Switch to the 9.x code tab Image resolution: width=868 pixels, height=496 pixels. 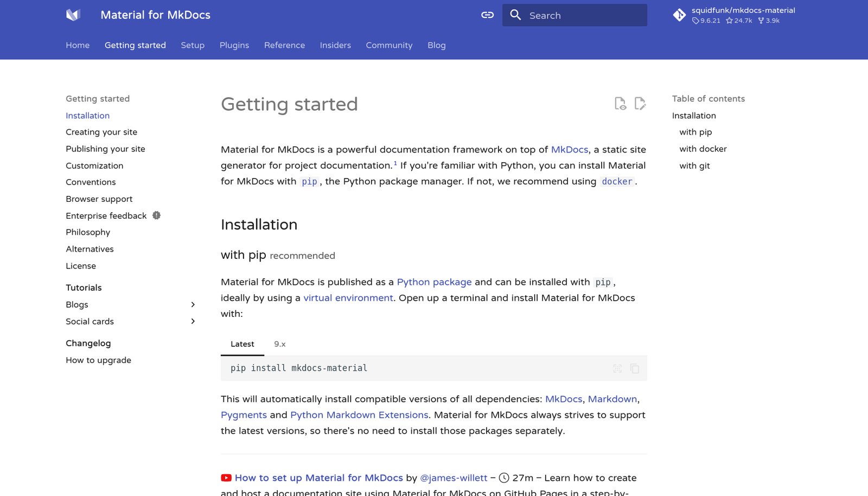tap(280, 344)
